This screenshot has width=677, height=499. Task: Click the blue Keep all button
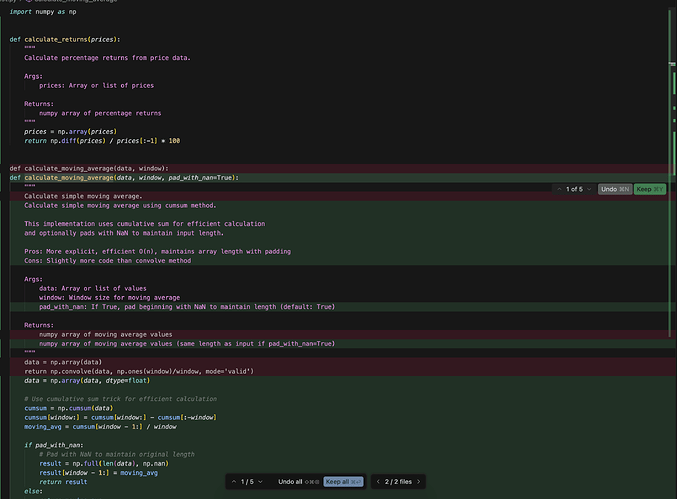[x=343, y=482]
